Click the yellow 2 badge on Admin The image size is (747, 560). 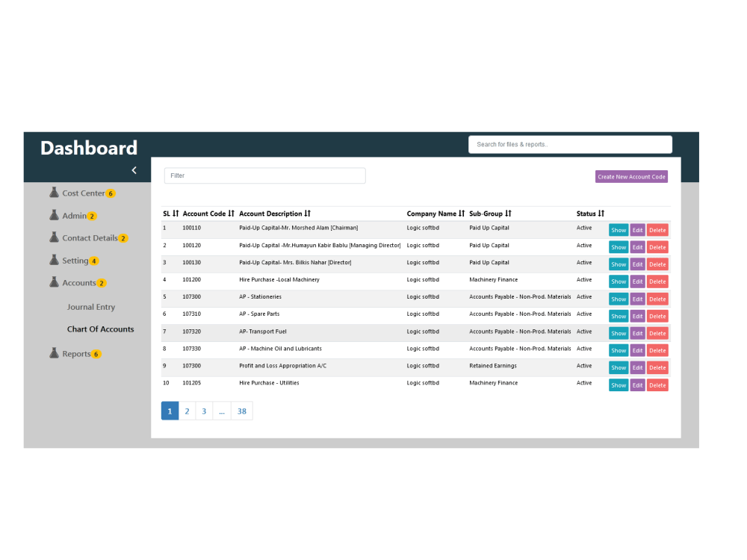tap(92, 217)
